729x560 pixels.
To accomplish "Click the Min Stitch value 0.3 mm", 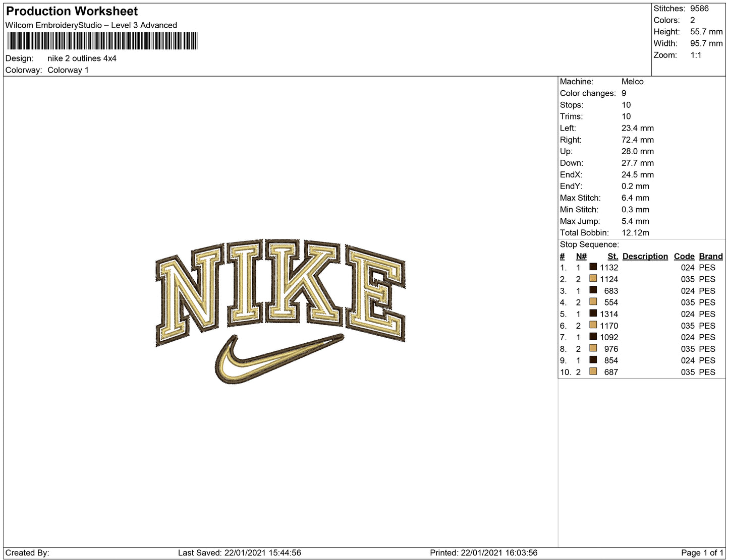I will pyautogui.click(x=635, y=209).
